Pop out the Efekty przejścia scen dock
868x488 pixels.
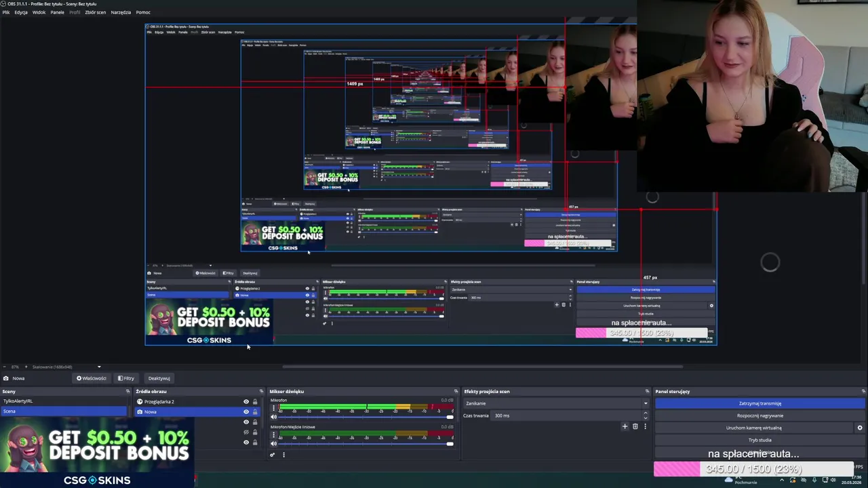pyautogui.click(x=647, y=391)
